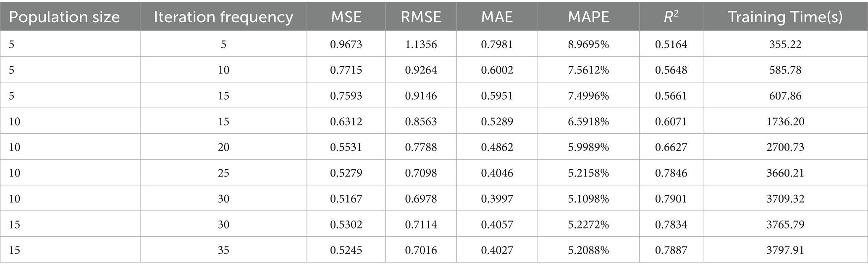Select the MAPE value 5.2272%

(x=588, y=224)
